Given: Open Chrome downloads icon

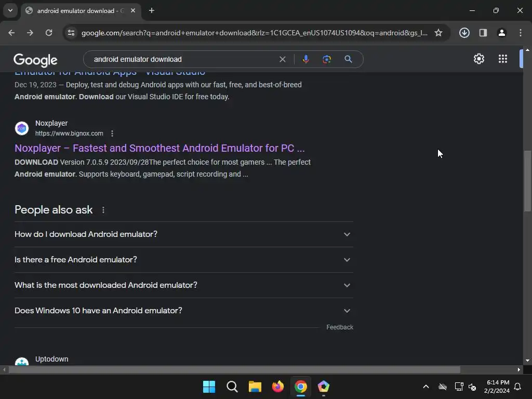Looking at the screenshot, I should [464, 33].
